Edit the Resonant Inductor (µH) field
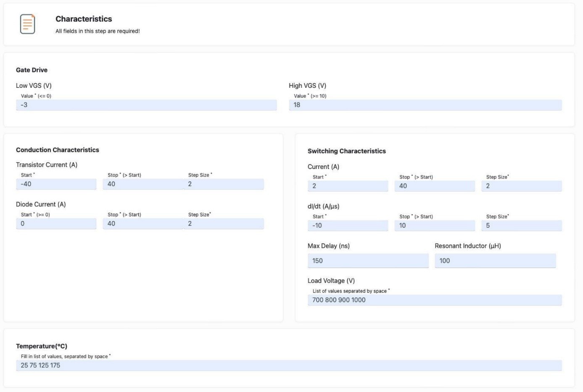 [x=495, y=260]
